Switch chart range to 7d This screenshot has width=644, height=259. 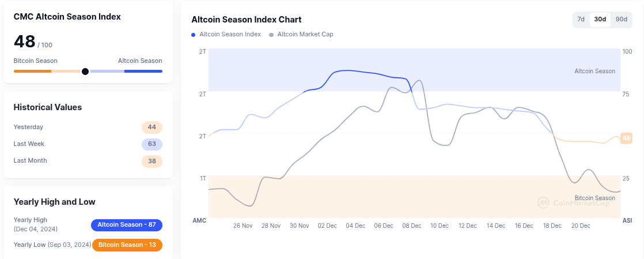[581, 20]
